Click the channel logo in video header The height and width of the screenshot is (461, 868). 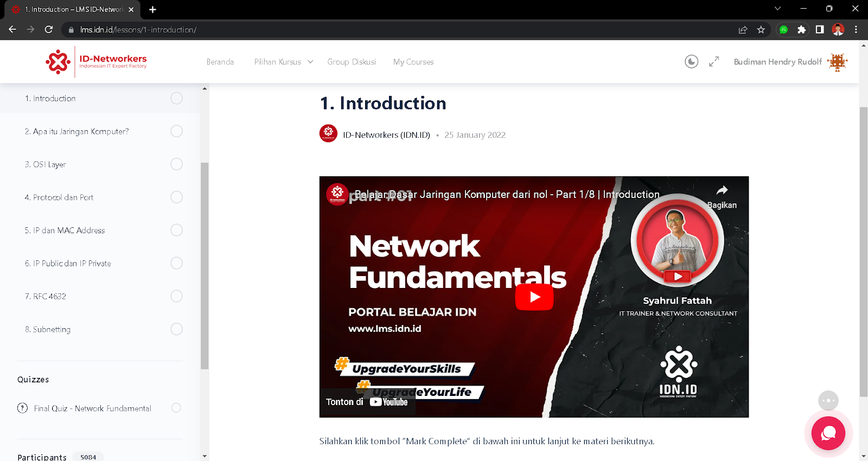click(x=337, y=194)
